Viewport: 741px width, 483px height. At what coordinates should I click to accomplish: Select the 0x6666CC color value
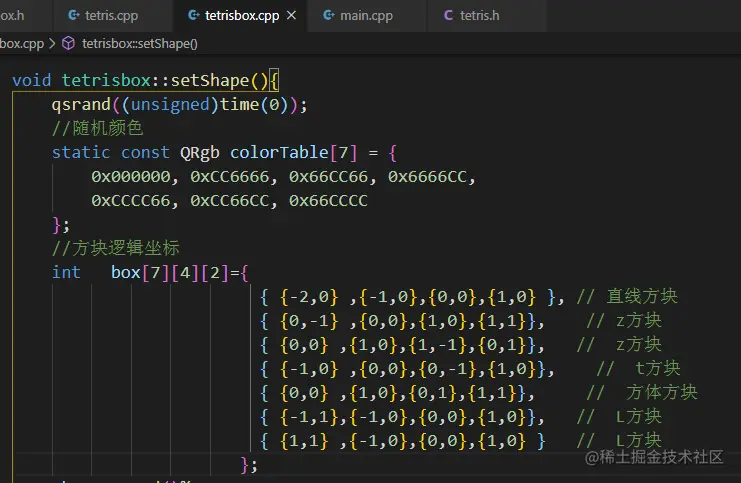[427, 177]
